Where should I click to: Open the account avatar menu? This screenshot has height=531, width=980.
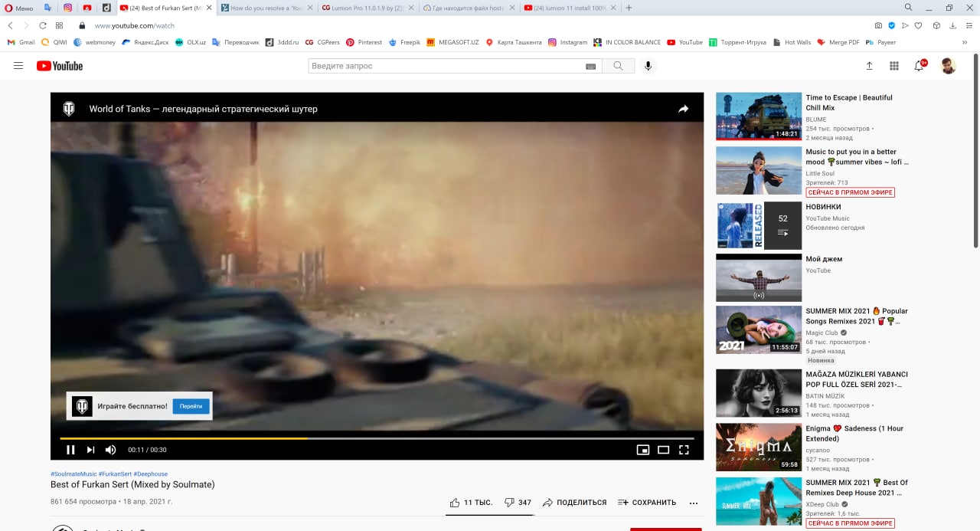point(948,66)
